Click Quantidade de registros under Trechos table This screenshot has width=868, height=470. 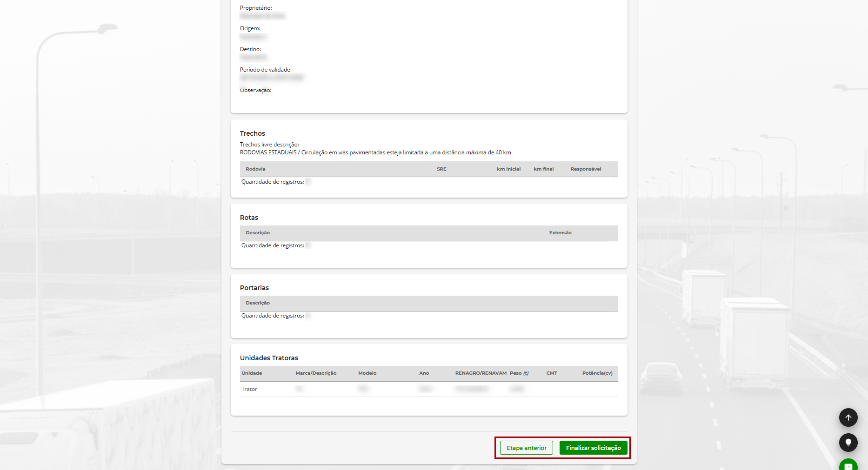[273, 182]
